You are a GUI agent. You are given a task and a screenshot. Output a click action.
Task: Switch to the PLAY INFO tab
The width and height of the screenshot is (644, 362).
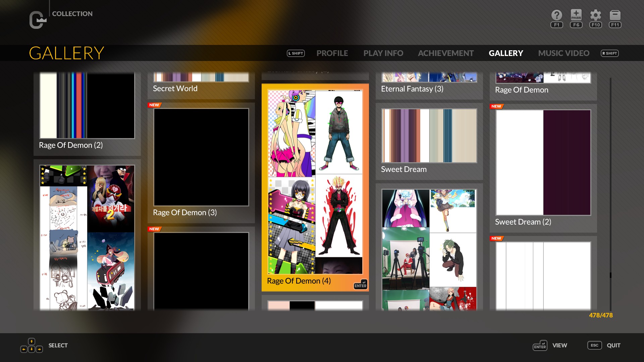pyautogui.click(x=383, y=53)
